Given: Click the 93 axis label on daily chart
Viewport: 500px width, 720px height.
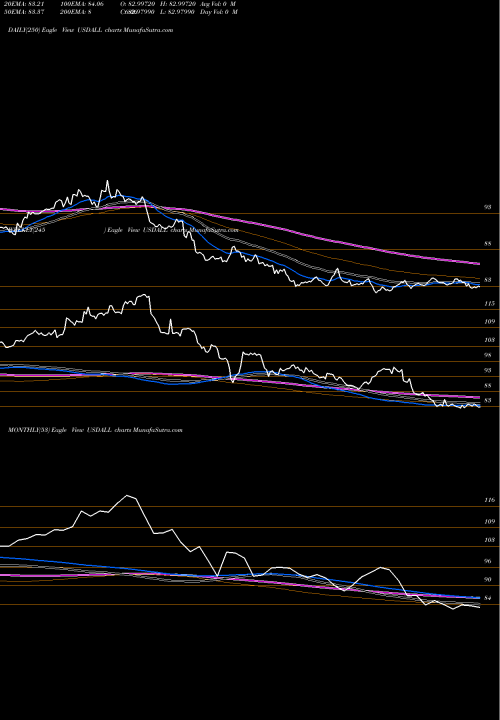Looking at the screenshot, I should coord(487,207).
